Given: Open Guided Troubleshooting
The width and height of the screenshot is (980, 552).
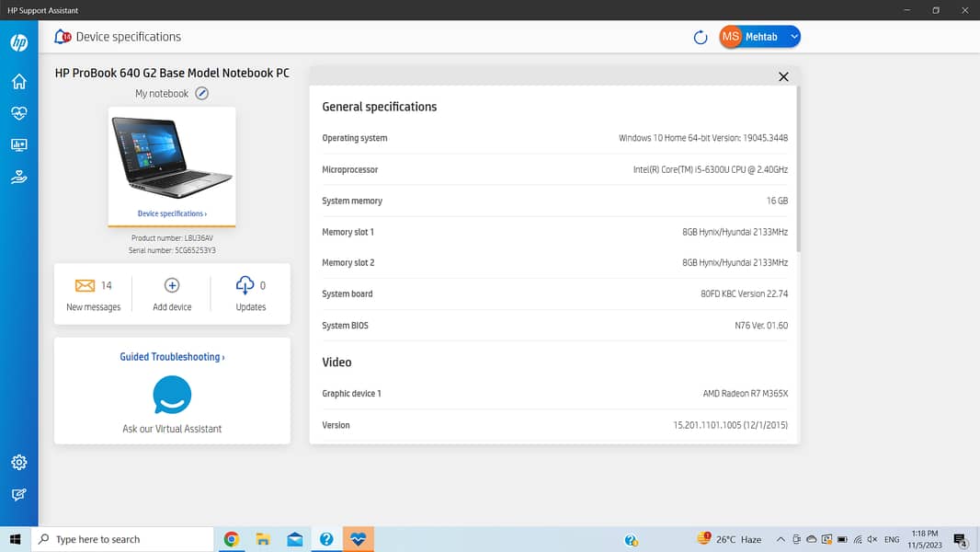Looking at the screenshot, I should tap(172, 357).
